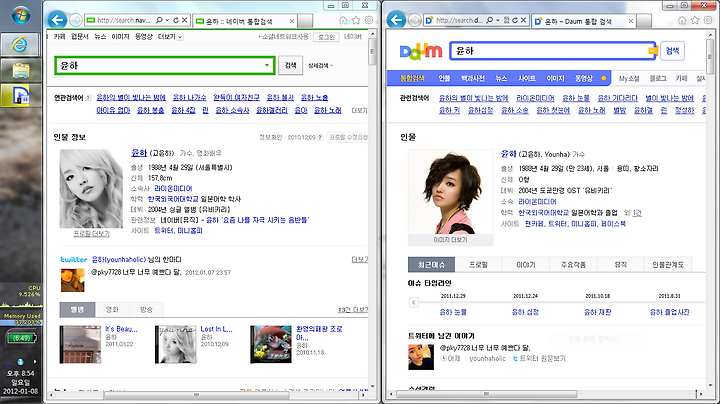Go back in the Daum browser window

click(x=396, y=20)
